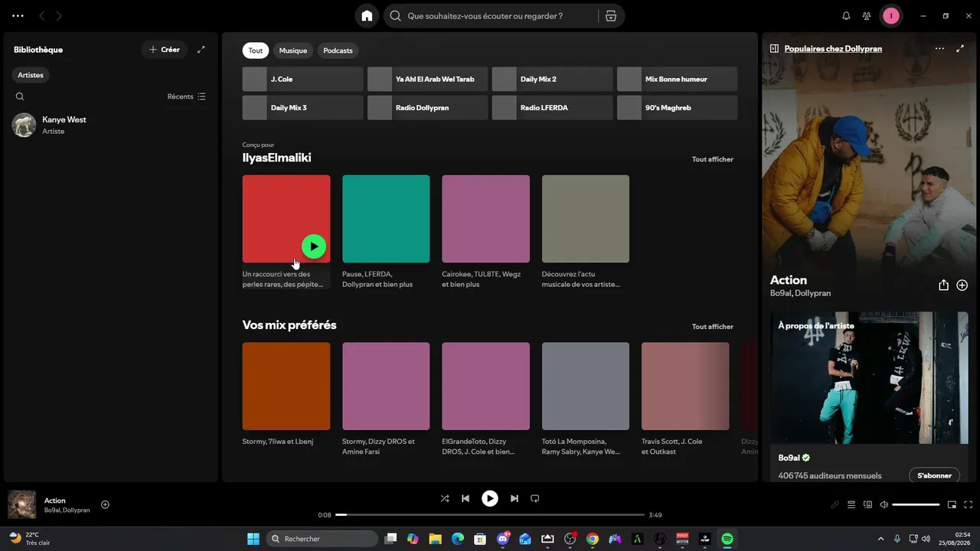Hide the now playing side panel
Screen dimensions: 980x551
pyautogui.click(x=774, y=48)
